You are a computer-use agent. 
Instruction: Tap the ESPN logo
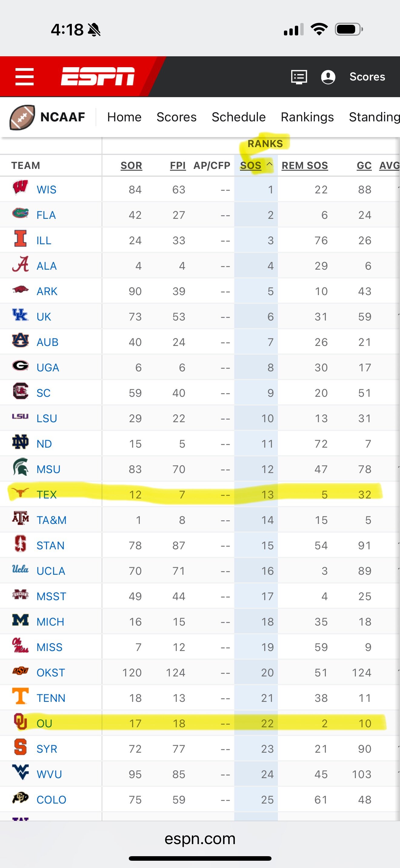click(x=98, y=77)
